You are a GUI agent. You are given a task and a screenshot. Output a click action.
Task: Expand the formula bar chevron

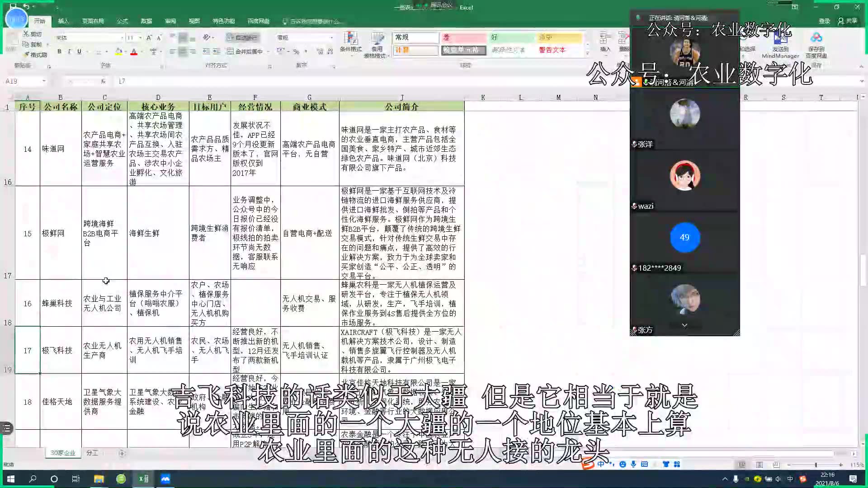[862, 81]
